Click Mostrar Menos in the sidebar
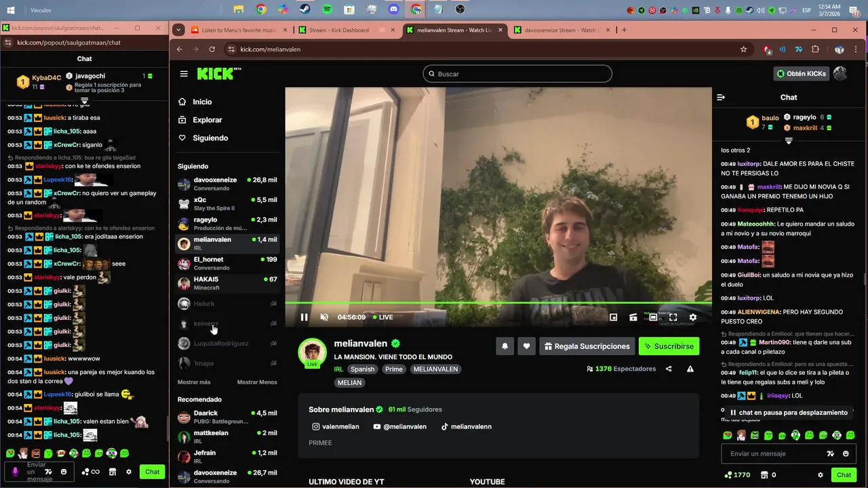 tap(257, 382)
